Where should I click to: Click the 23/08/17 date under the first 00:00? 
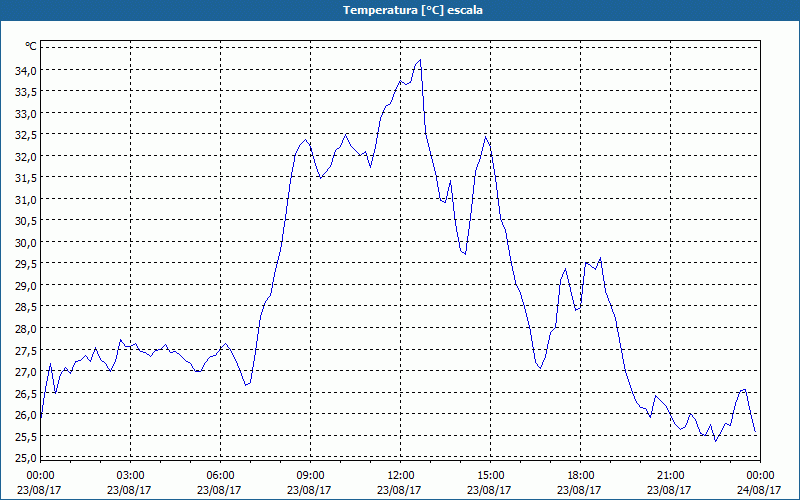coord(39,490)
